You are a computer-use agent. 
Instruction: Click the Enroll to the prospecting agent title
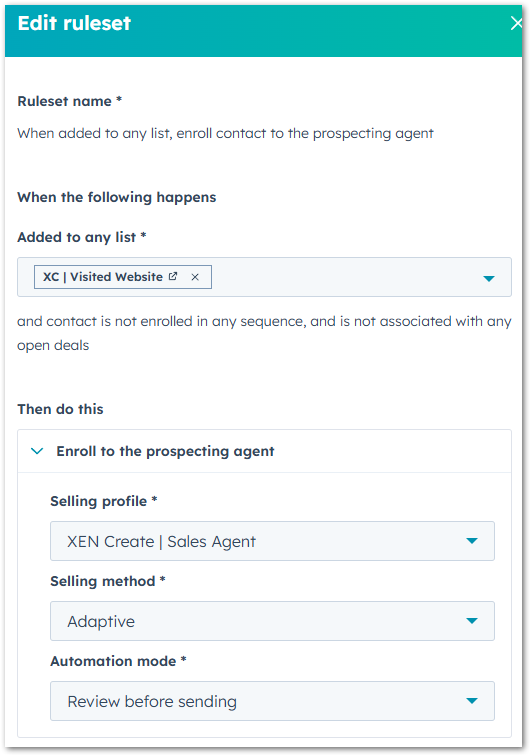click(x=165, y=451)
